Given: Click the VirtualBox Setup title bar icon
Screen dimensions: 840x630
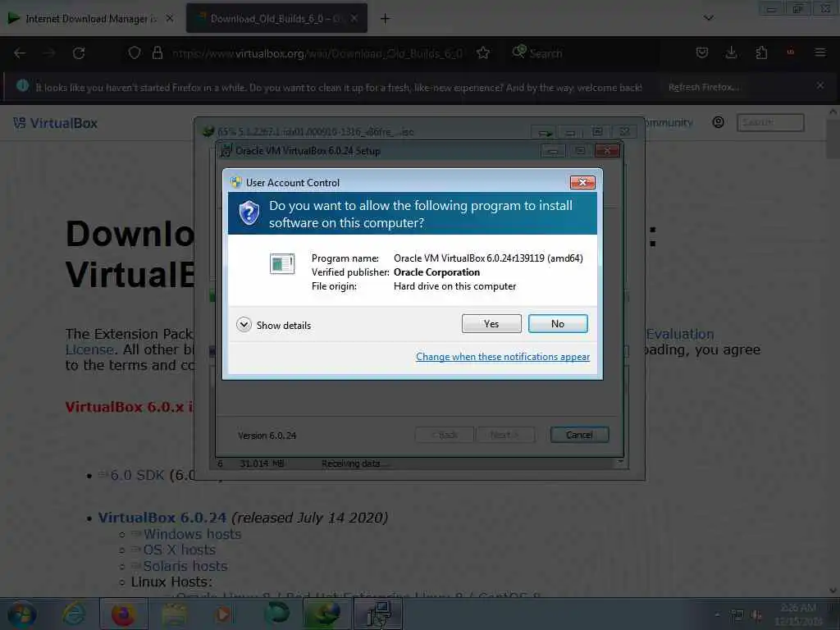Looking at the screenshot, I should pos(226,151).
